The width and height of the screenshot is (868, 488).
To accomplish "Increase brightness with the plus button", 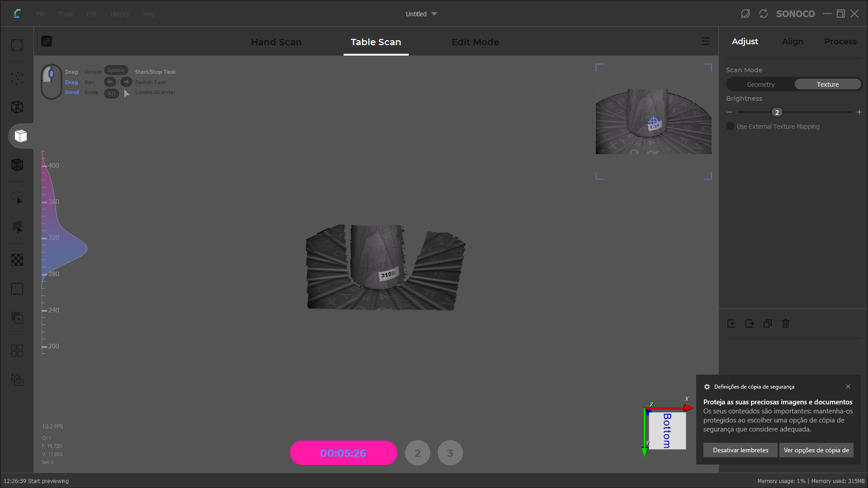I will pyautogui.click(x=859, y=112).
